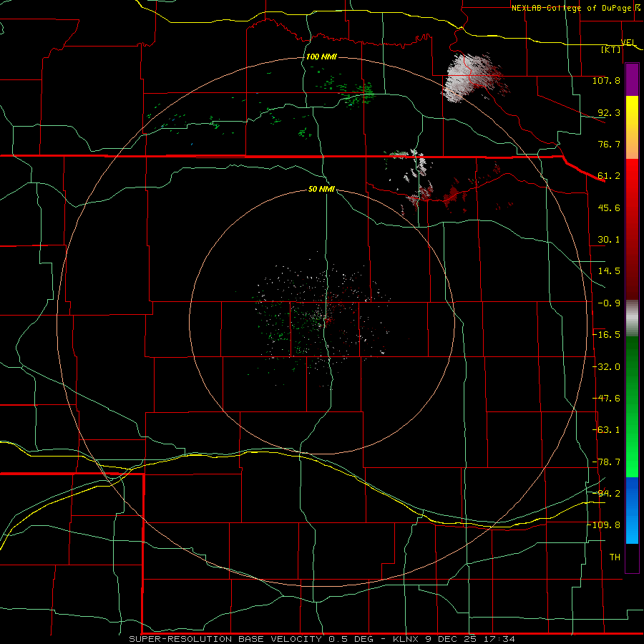Screen dimensions: 644x644
Task: Click the purple segment of color bar
Action: [632, 79]
